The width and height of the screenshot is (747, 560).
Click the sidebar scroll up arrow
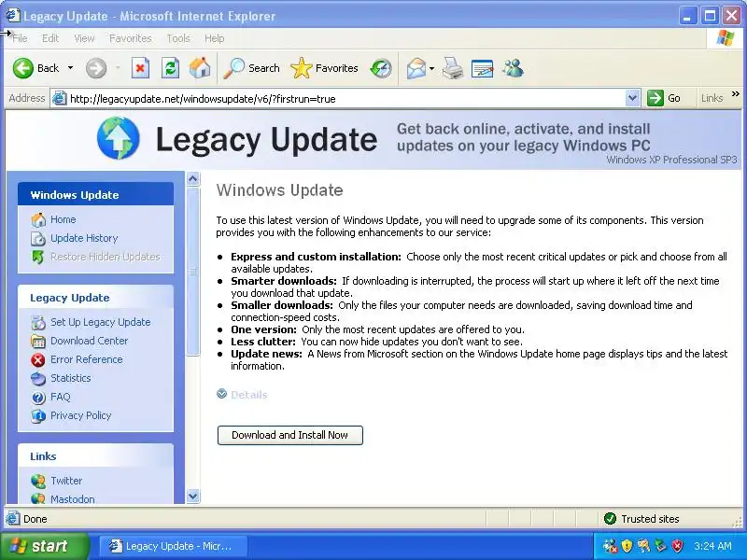tap(192, 179)
